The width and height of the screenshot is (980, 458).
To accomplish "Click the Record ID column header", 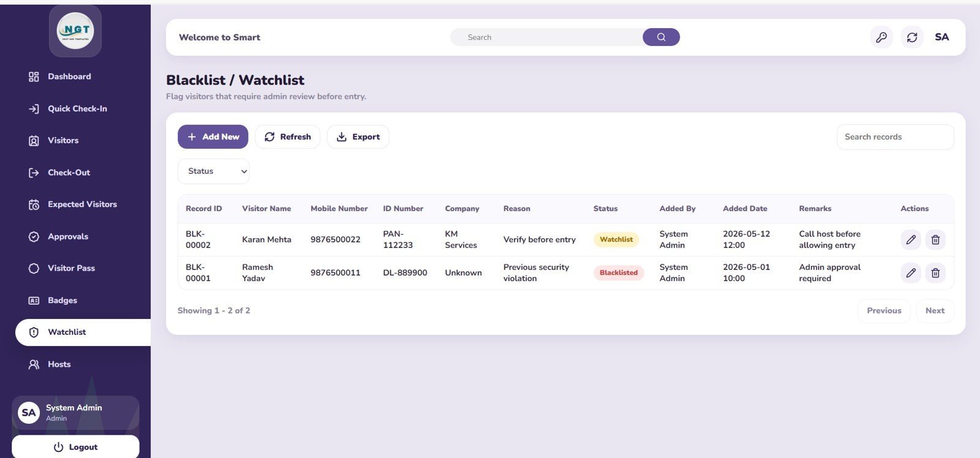I will (204, 209).
